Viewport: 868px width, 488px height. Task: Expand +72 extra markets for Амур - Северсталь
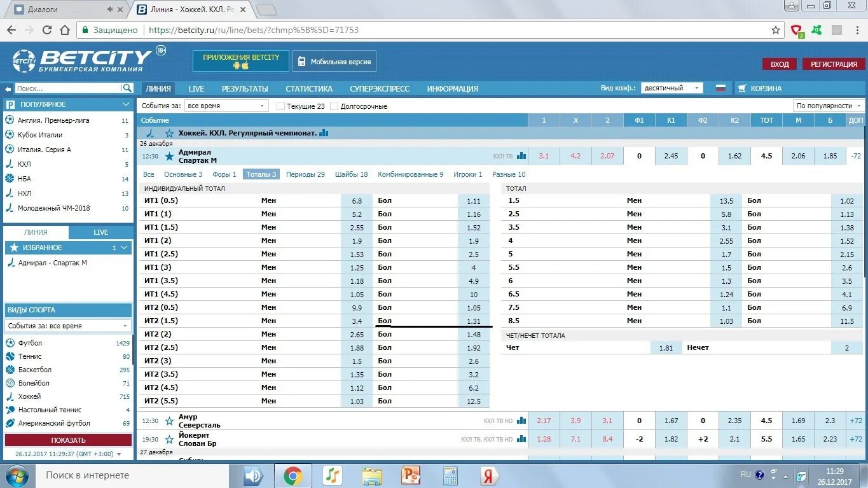855,421
